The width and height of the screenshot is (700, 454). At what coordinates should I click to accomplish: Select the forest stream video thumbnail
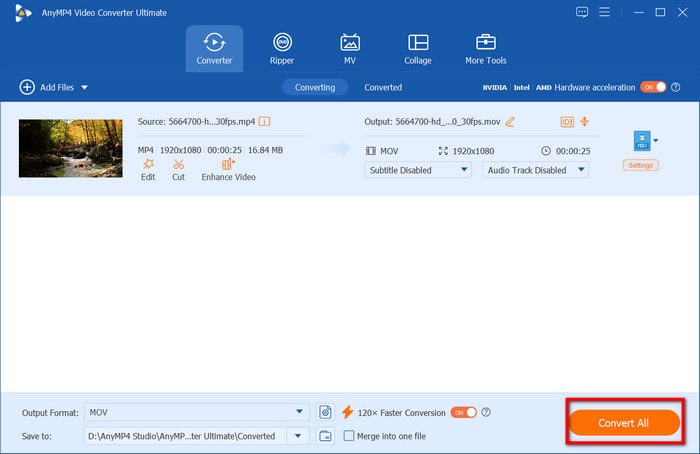pos(71,148)
